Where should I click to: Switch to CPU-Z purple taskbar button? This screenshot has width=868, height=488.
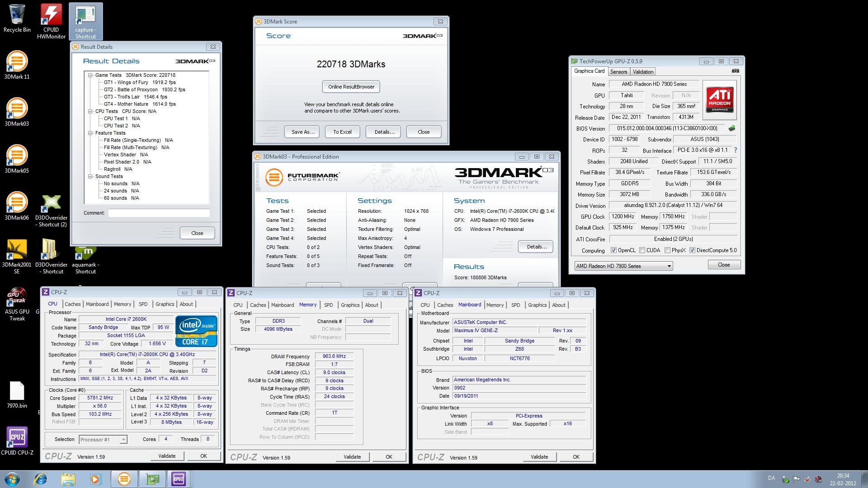click(x=179, y=479)
